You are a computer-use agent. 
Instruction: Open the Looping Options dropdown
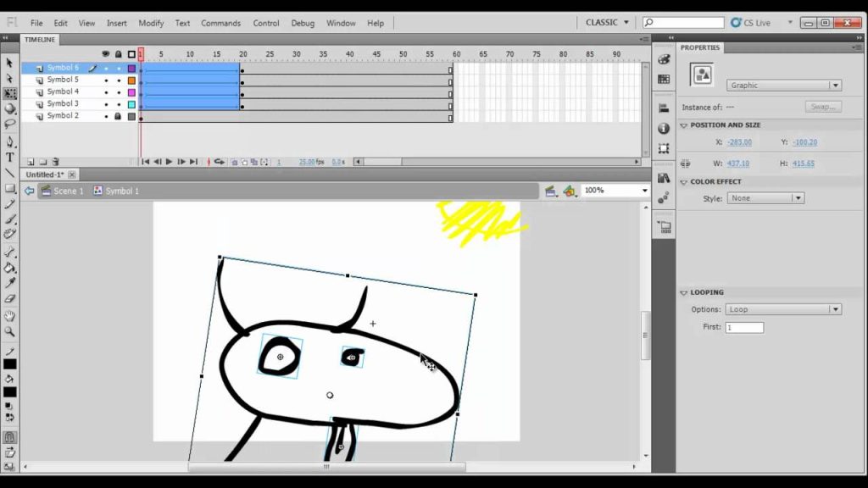click(783, 309)
